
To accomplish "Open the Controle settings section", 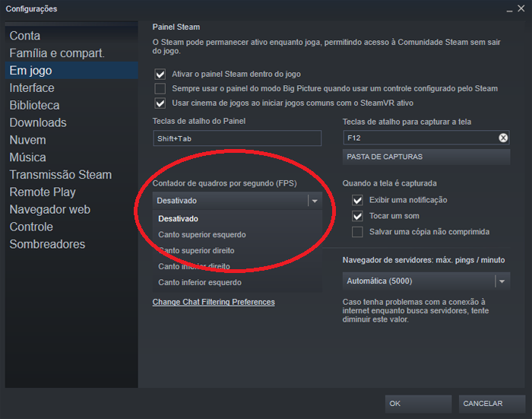I will (71, 227).
